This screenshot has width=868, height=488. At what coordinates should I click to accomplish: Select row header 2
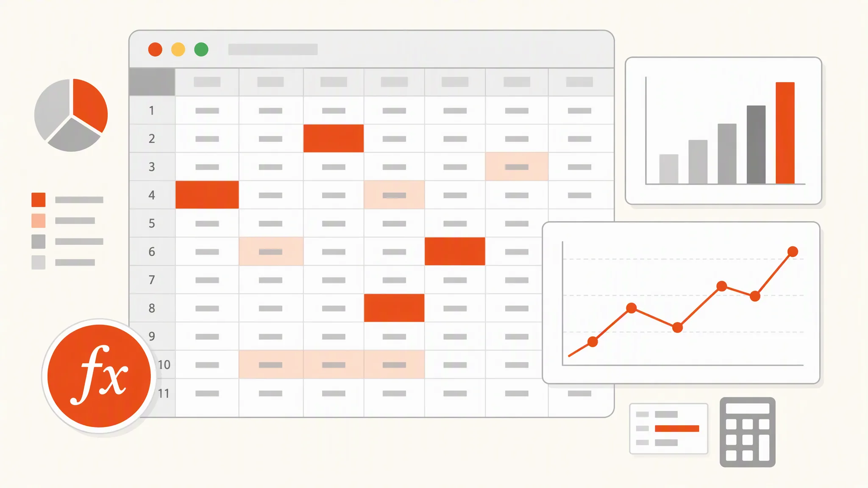(x=152, y=139)
